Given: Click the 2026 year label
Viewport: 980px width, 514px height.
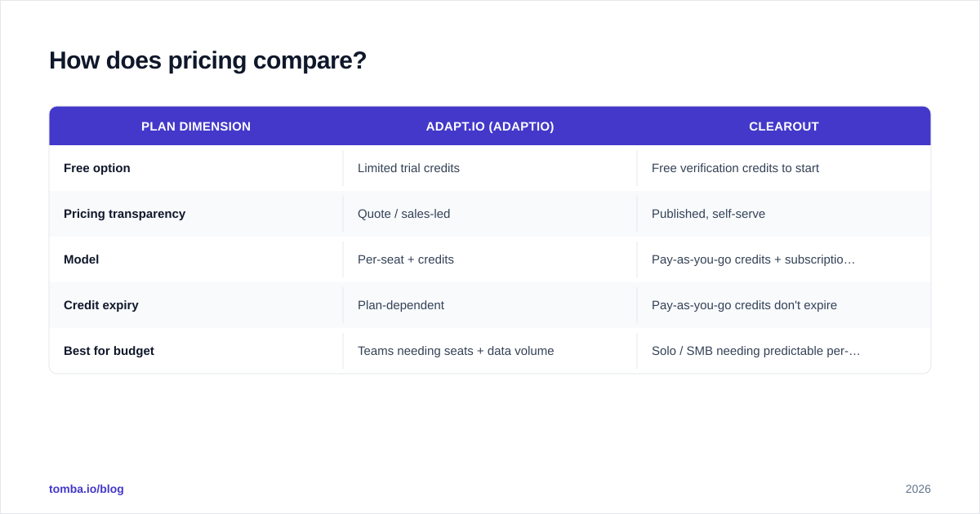Looking at the screenshot, I should coord(918,489).
